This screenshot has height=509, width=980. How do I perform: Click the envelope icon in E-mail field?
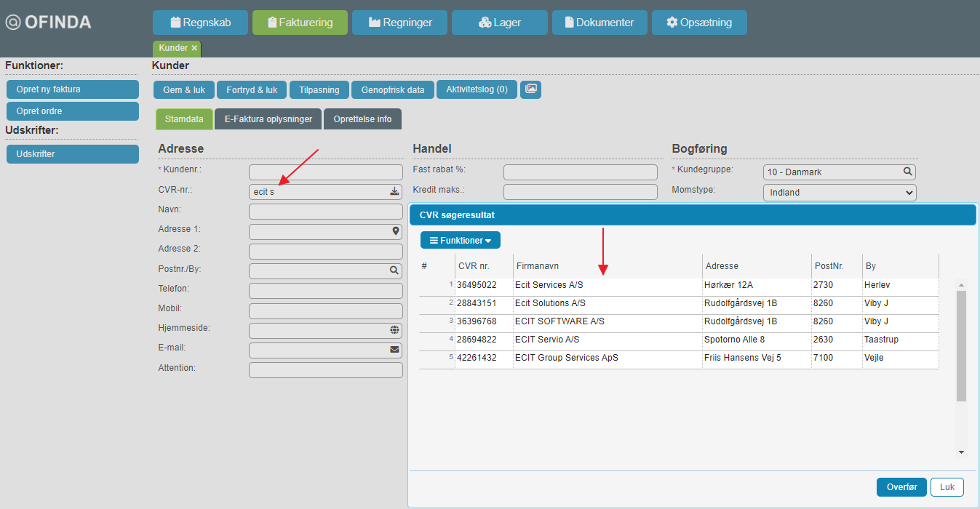coord(394,350)
